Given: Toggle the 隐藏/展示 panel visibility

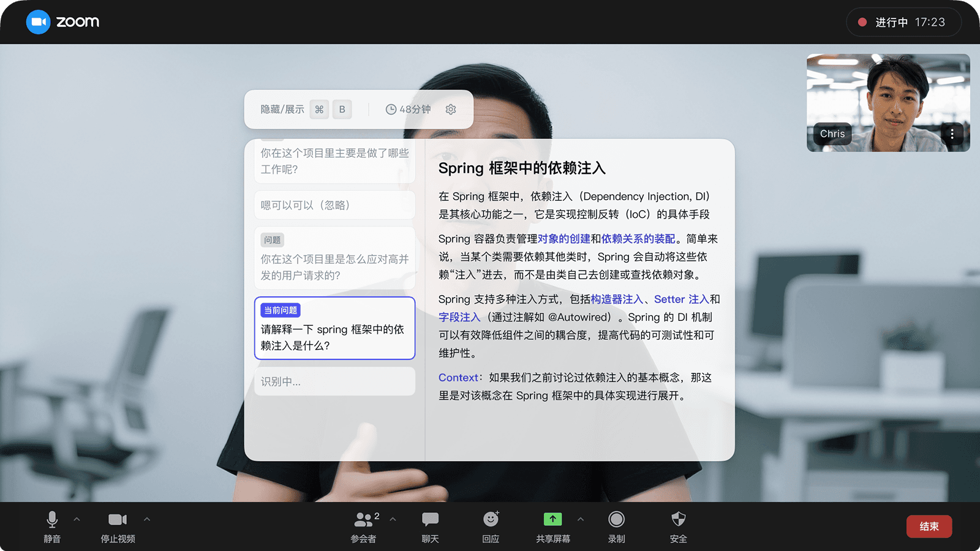Looking at the screenshot, I should click(x=281, y=109).
